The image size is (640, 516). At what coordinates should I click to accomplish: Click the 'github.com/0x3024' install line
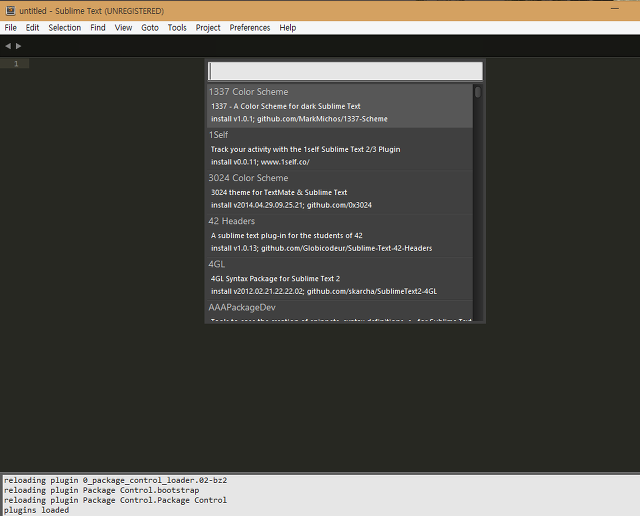coord(291,205)
